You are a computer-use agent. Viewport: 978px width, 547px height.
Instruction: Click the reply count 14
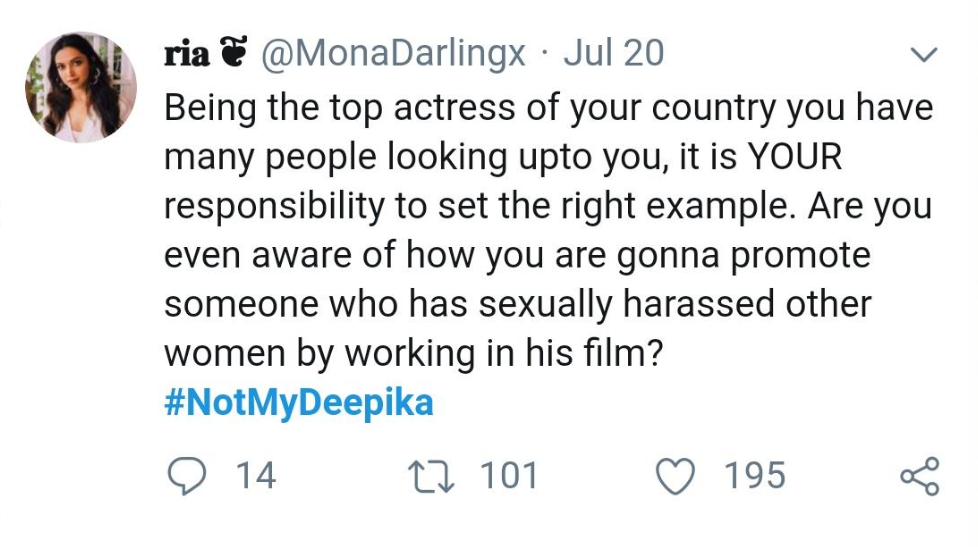255,476
